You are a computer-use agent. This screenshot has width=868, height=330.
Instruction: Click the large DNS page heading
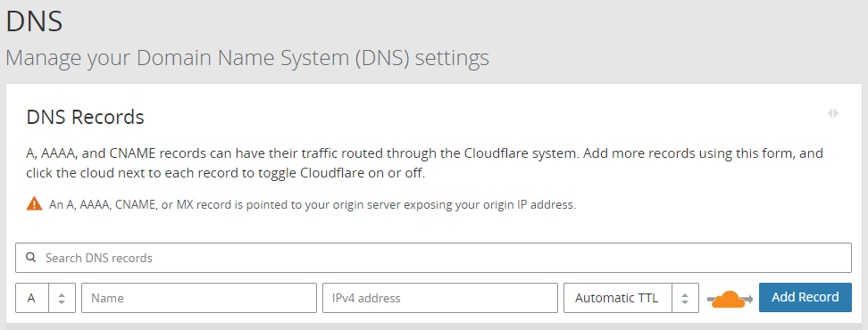pos(34,21)
